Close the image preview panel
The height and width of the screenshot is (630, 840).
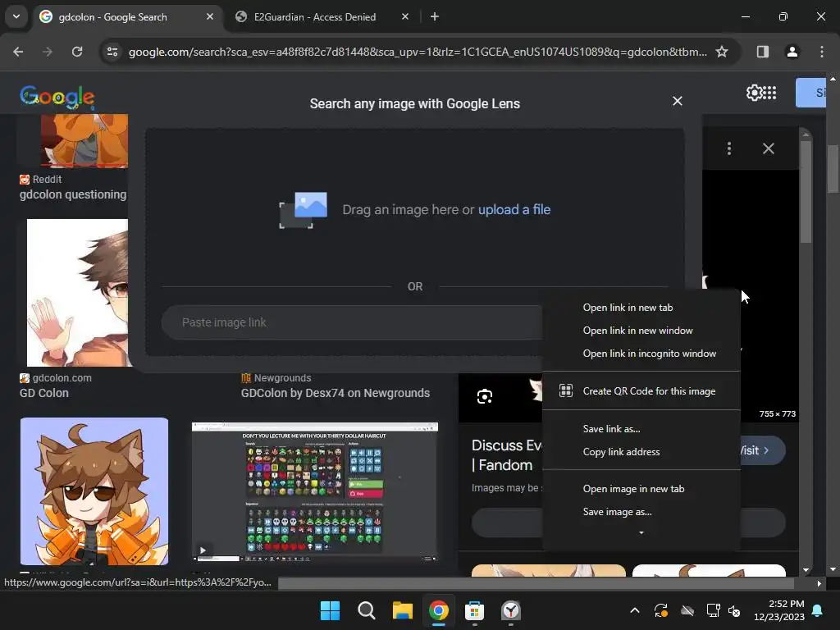point(768,148)
